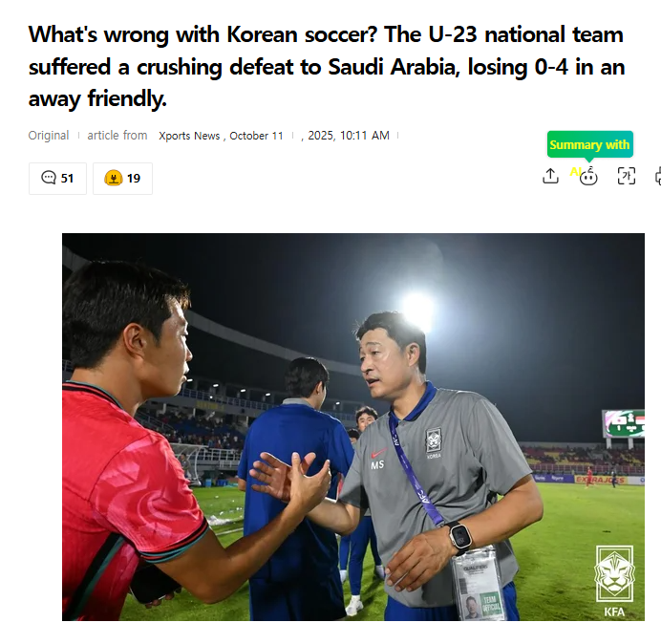
Task: Click the Xports News source name
Action: tap(189, 136)
